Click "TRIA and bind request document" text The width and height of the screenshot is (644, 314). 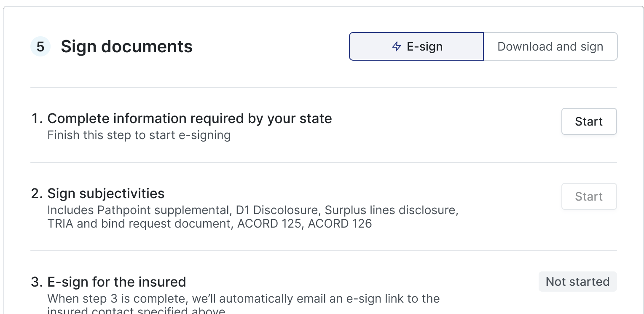point(139,223)
